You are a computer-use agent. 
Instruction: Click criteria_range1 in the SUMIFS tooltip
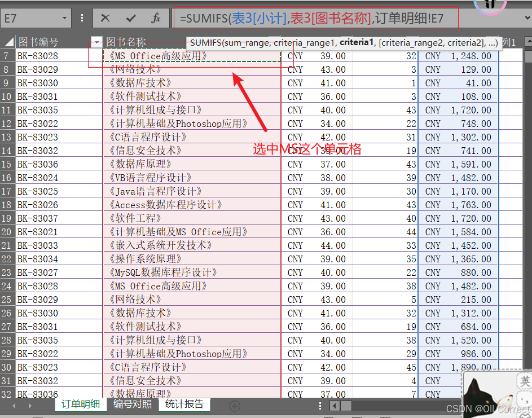[305, 43]
